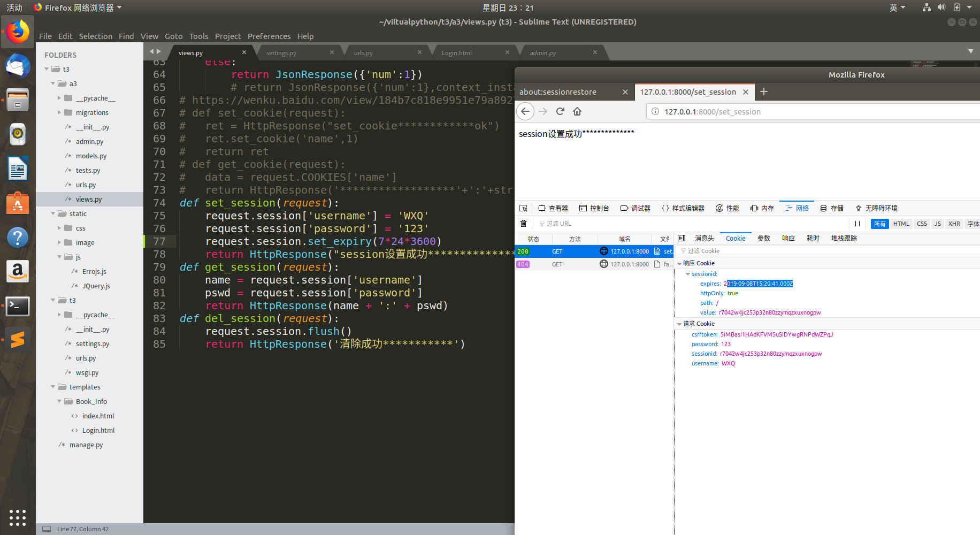Pause network request recording

(x=857, y=224)
